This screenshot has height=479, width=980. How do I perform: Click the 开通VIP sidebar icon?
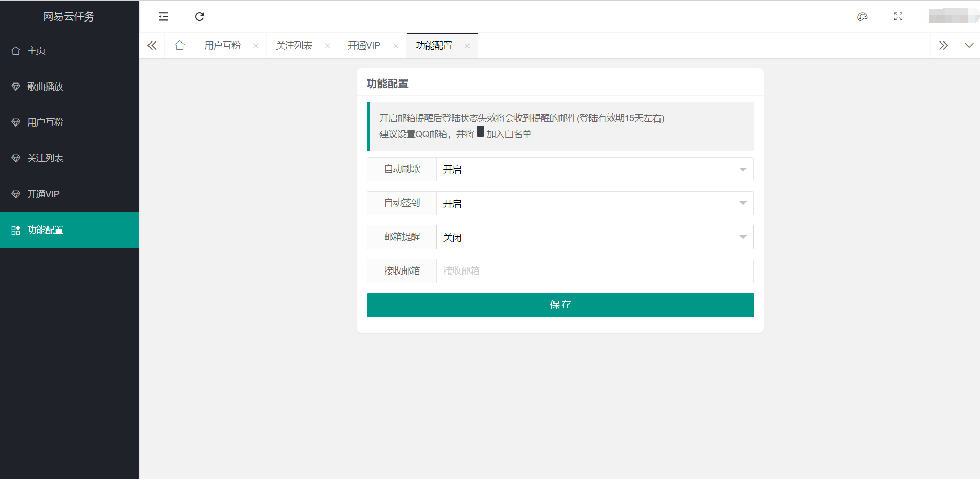(x=15, y=194)
